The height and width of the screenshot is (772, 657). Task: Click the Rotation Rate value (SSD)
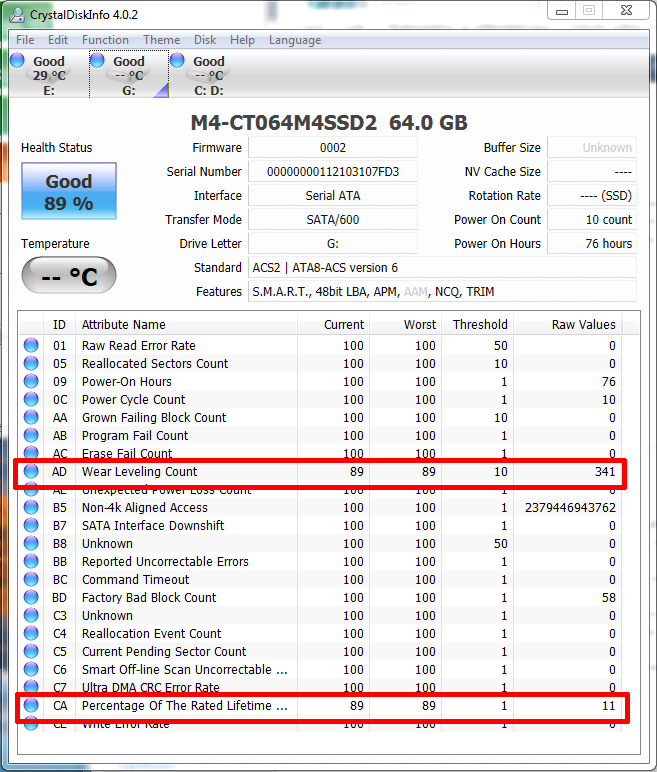pyautogui.click(x=592, y=196)
